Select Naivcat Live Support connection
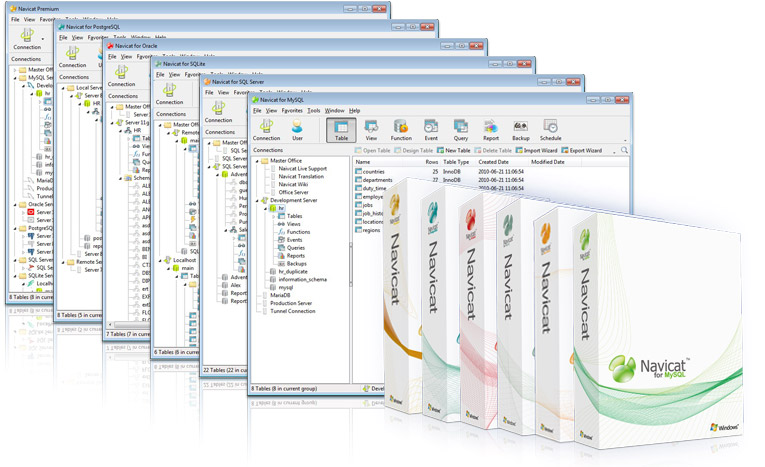 [x=302, y=169]
